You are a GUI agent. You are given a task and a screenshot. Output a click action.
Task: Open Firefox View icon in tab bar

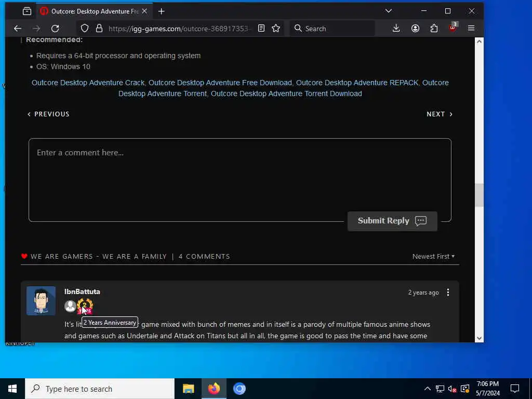point(27,11)
